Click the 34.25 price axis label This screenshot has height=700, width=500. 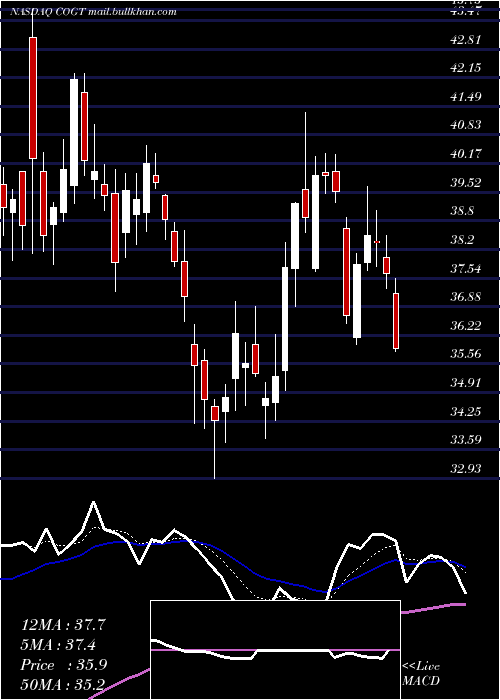[466, 411]
